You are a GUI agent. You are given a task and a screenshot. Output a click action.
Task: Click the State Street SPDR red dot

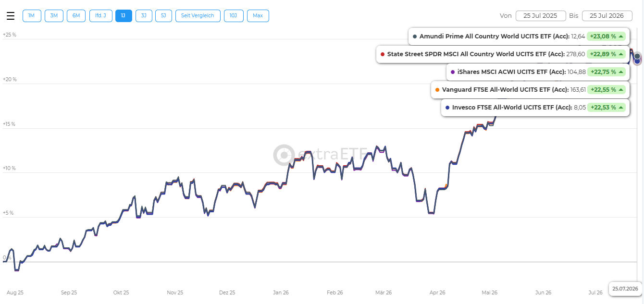383,54
